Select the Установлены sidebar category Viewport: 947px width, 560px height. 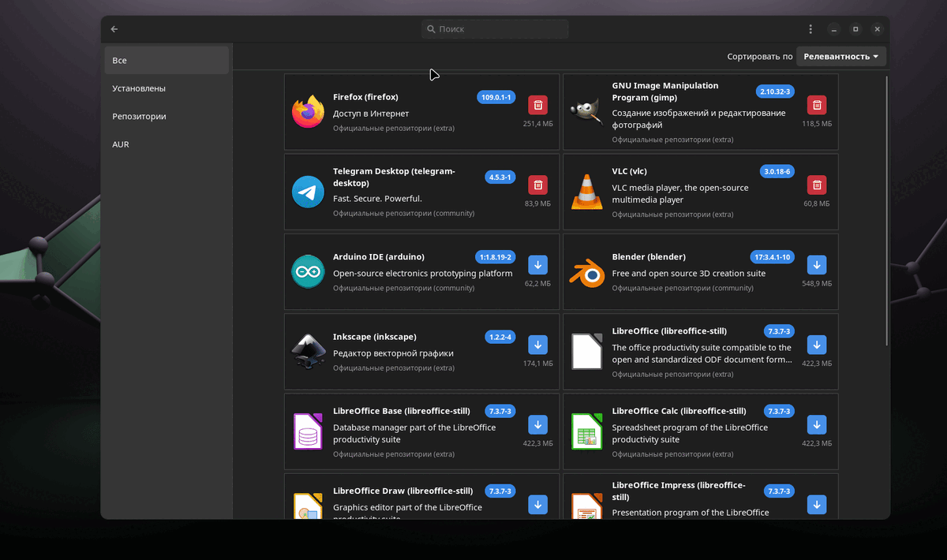(167, 88)
